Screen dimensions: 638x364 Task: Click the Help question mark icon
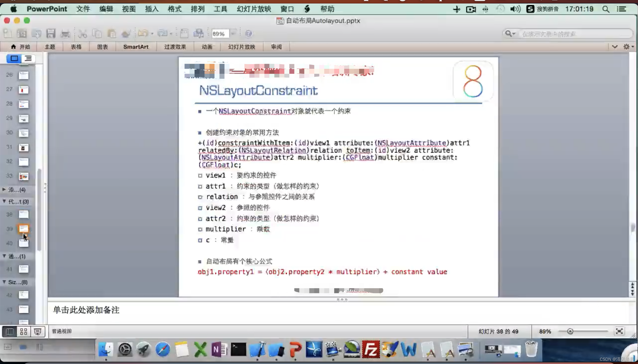point(248,33)
